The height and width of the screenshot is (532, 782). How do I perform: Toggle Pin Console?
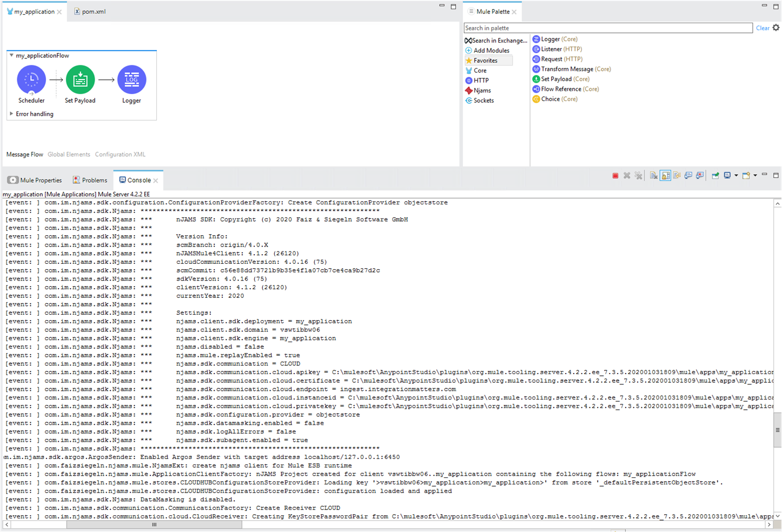coord(715,176)
